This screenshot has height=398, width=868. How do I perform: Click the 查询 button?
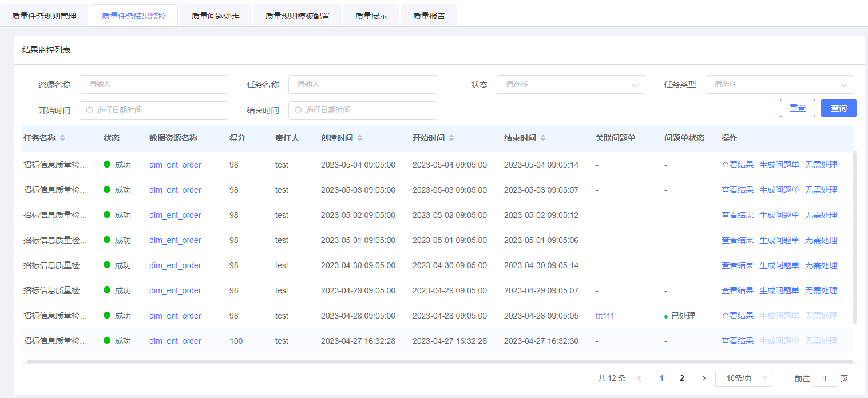[839, 108]
